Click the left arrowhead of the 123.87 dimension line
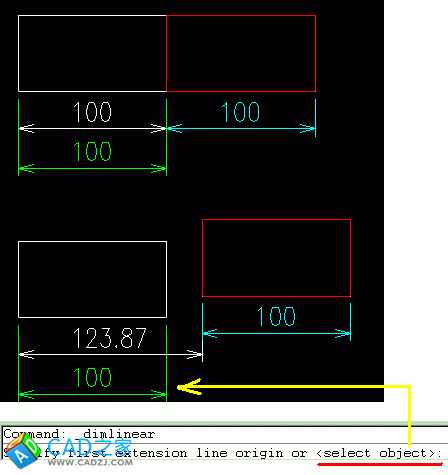The height and width of the screenshot is (475, 448). (27, 354)
